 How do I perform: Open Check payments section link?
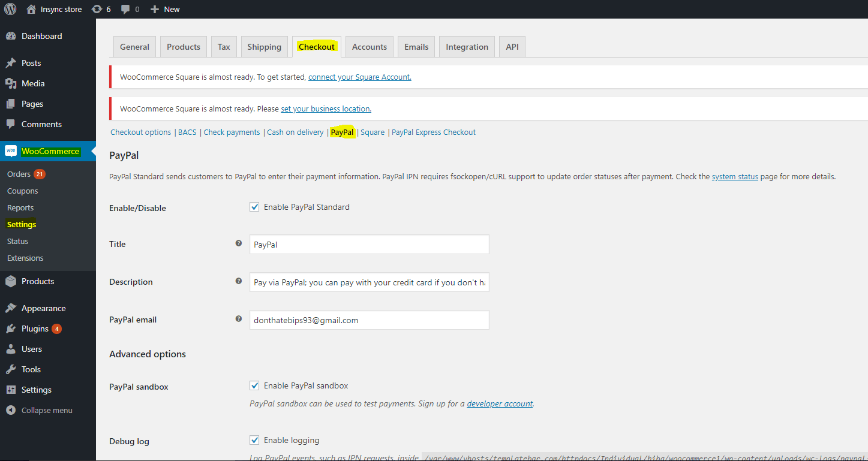click(x=232, y=132)
